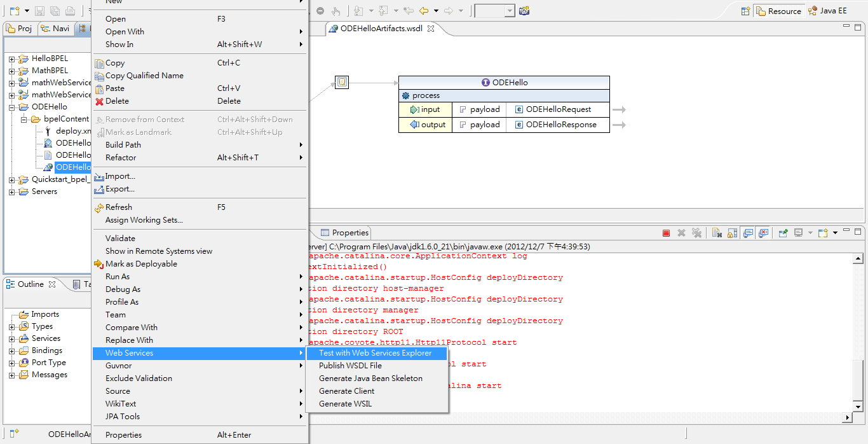This screenshot has width=868, height=444.
Task: Open the Display Selected Console dropdown
Action: [x=810, y=233]
